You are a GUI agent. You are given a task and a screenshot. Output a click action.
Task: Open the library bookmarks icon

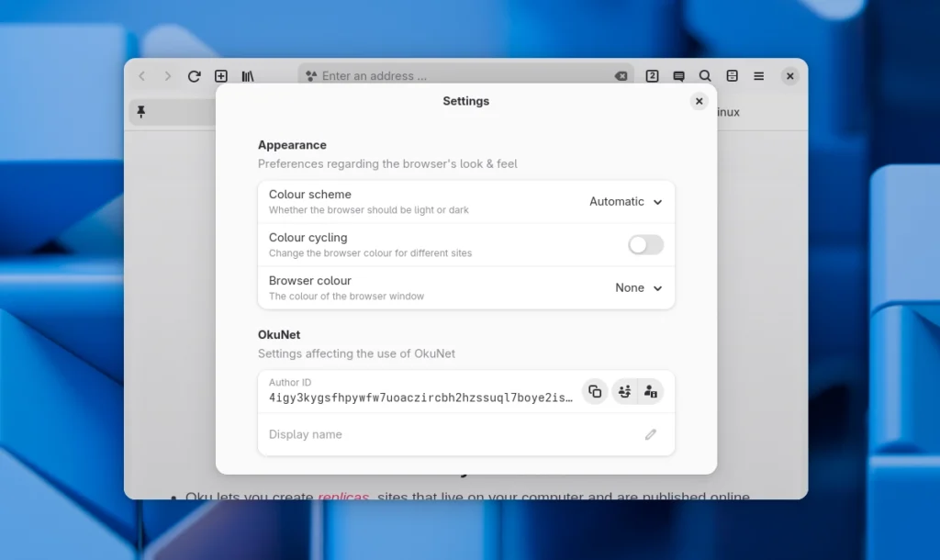[x=248, y=76]
